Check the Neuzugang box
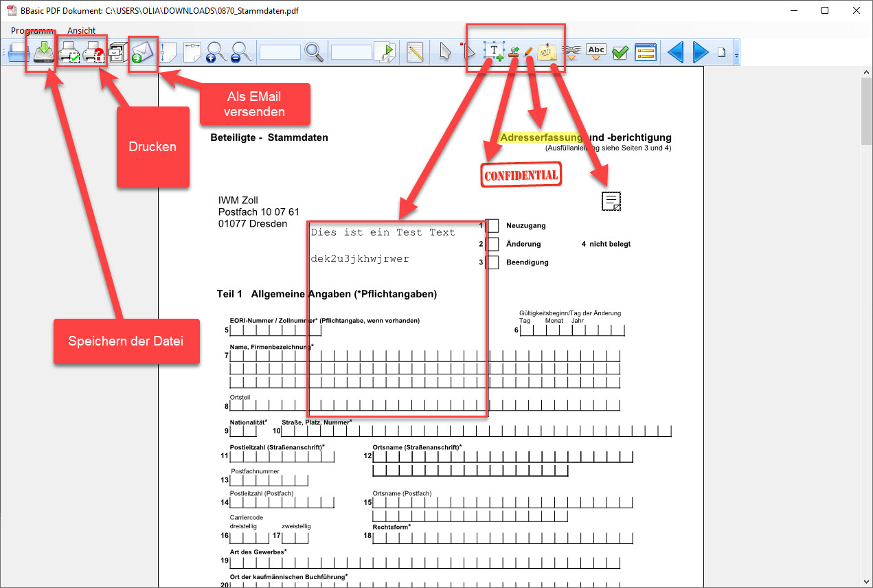Screen dimensions: 873x588 [492, 225]
